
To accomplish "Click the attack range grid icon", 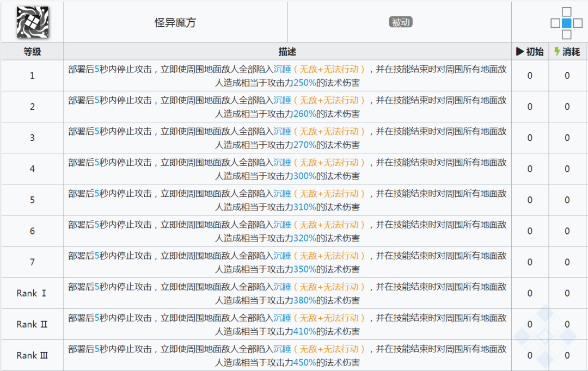I will [566, 23].
